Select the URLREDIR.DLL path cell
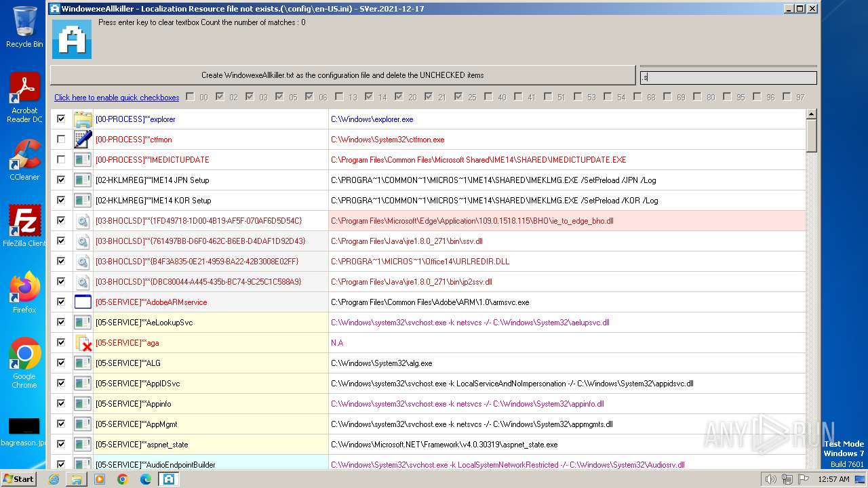Viewport: 868px width, 488px height. 567,262
